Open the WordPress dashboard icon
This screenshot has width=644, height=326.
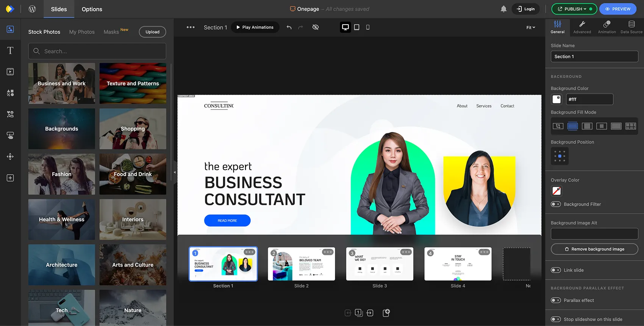tap(32, 9)
